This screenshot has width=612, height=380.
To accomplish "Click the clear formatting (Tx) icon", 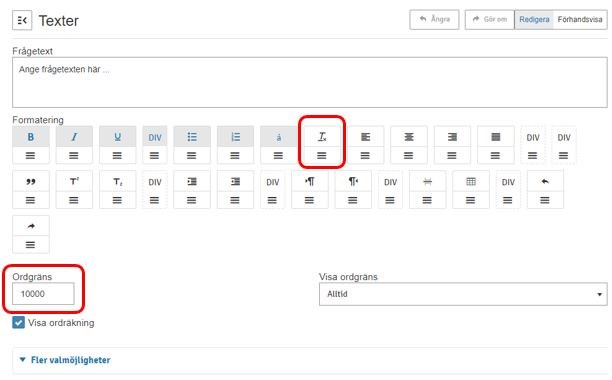I will tap(322, 137).
